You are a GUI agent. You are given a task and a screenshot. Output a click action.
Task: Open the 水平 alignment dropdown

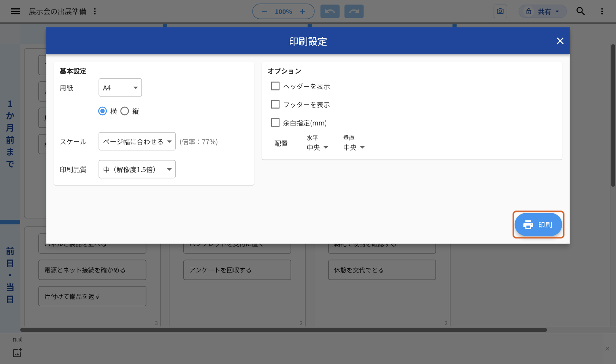[319, 147]
